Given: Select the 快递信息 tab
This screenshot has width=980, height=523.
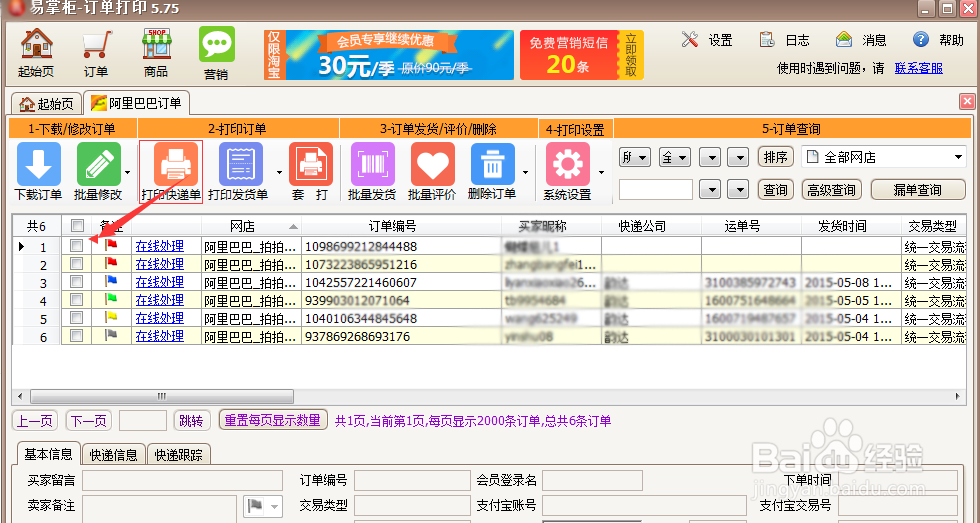Looking at the screenshot, I should (114, 455).
